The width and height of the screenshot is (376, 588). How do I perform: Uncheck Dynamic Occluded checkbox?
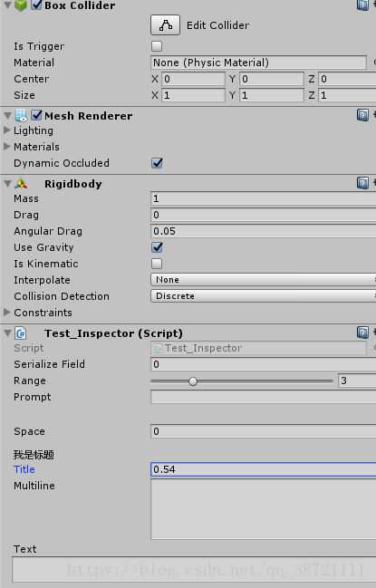pyautogui.click(x=157, y=163)
